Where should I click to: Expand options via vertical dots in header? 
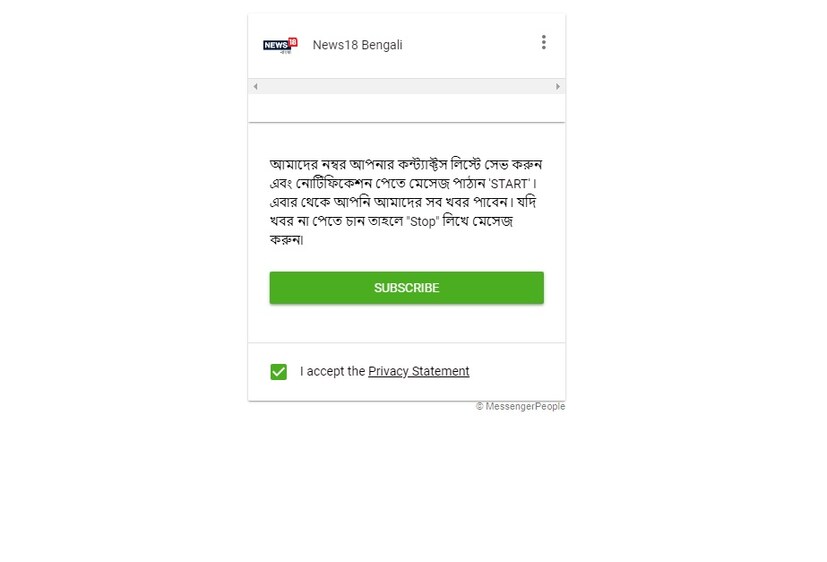tap(543, 42)
